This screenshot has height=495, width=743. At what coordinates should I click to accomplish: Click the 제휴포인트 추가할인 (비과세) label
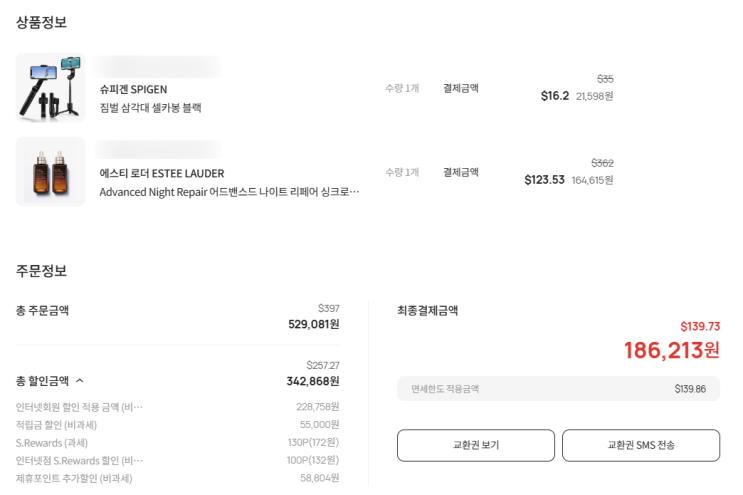pyautogui.click(x=74, y=479)
